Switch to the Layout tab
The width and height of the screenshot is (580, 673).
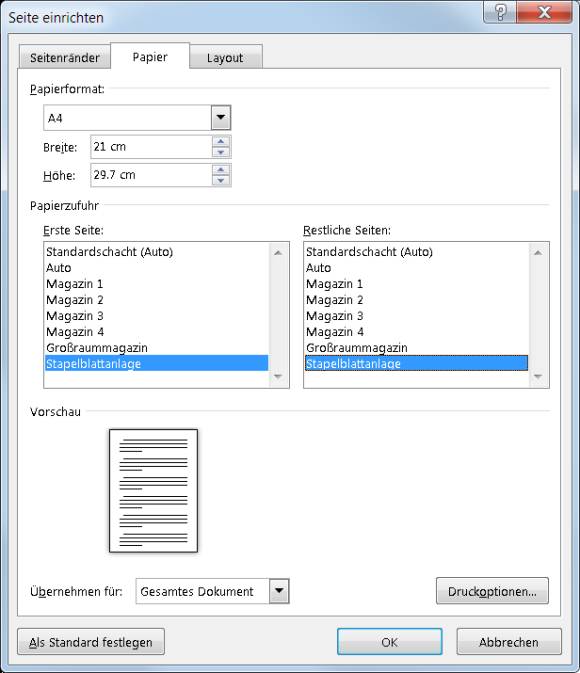[225, 58]
